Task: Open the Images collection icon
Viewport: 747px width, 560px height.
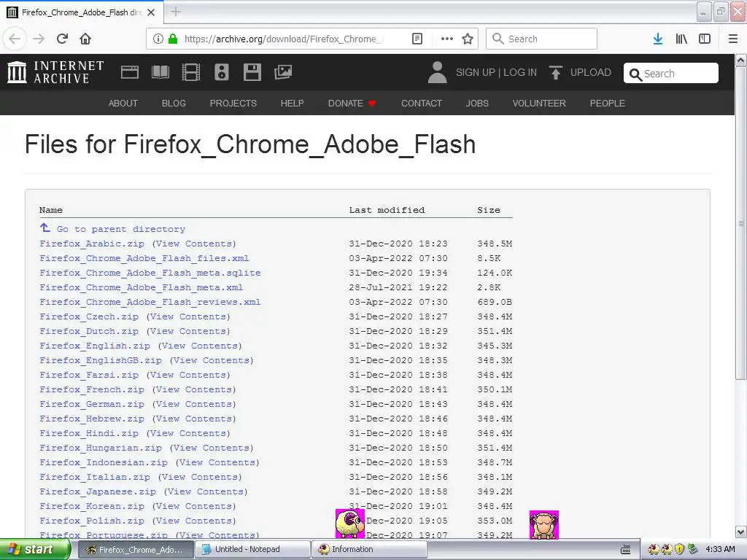Action: point(283,72)
